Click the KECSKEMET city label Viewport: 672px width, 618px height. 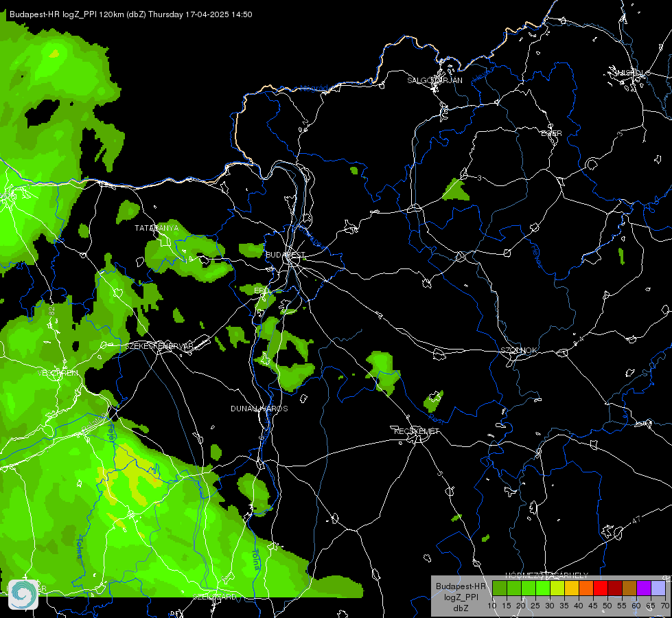417,431
